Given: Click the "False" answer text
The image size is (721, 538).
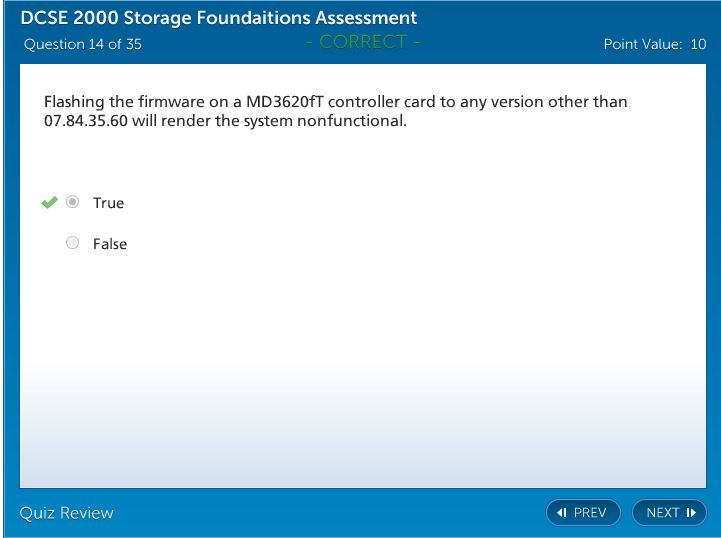Looking at the screenshot, I should click(110, 244).
